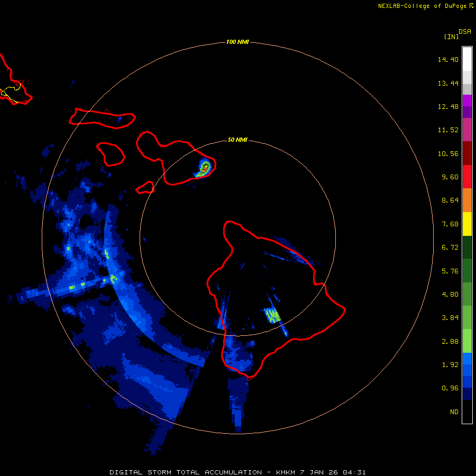The height and width of the screenshot is (476, 476).
Task: Click the orange swatch near 8.64
Action: (467, 200)
